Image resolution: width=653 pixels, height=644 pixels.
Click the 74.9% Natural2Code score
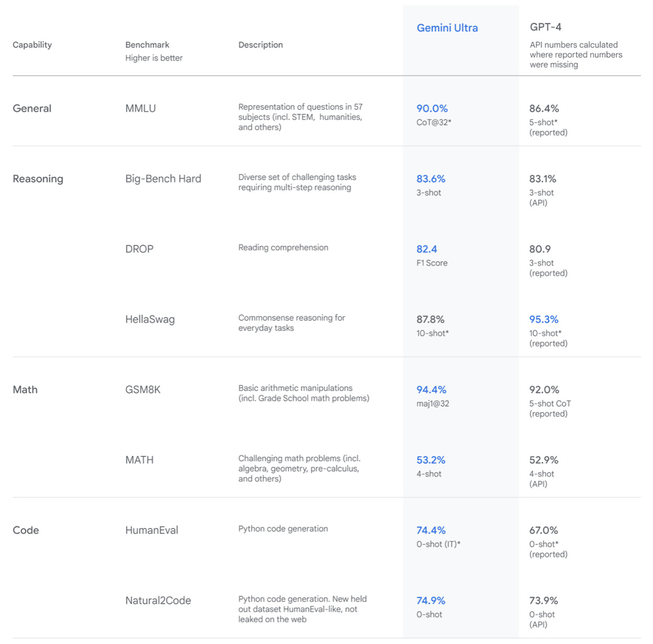click(x=431, y=601)
